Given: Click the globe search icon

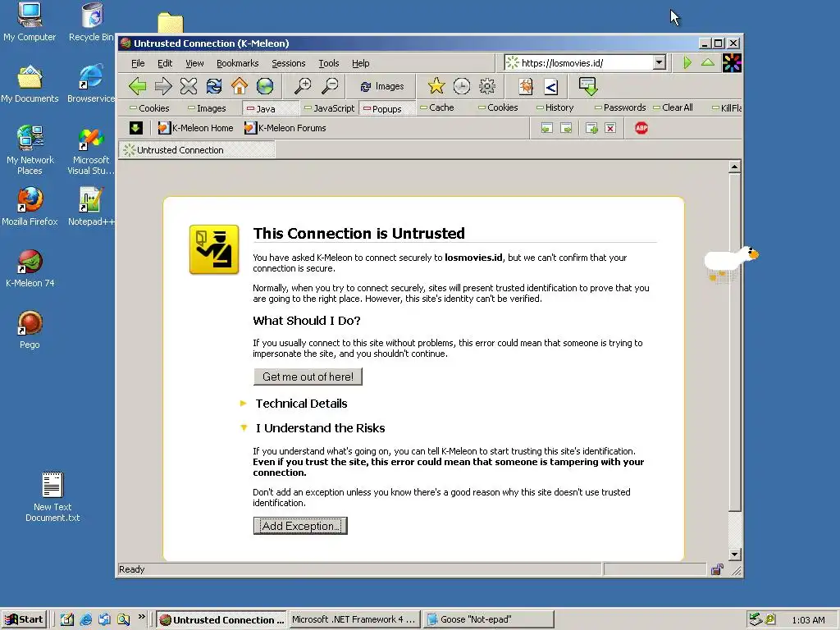Looking at the screenshot, I should pos(265,86).
